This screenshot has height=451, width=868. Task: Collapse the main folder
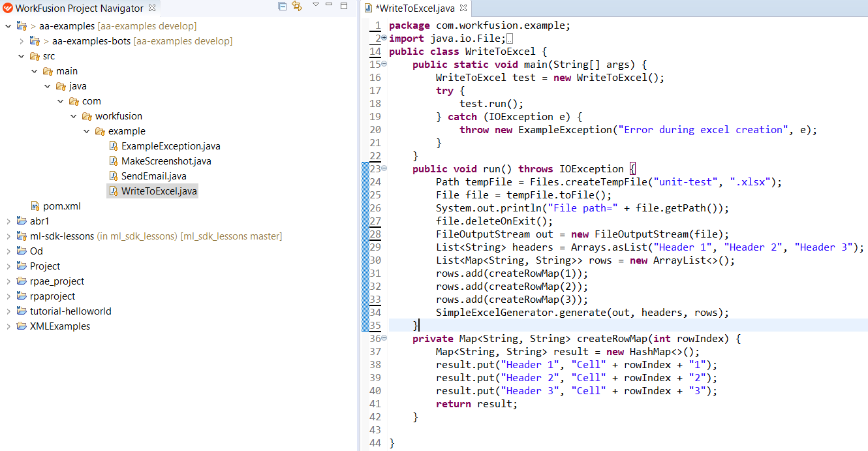pos(34,71)
